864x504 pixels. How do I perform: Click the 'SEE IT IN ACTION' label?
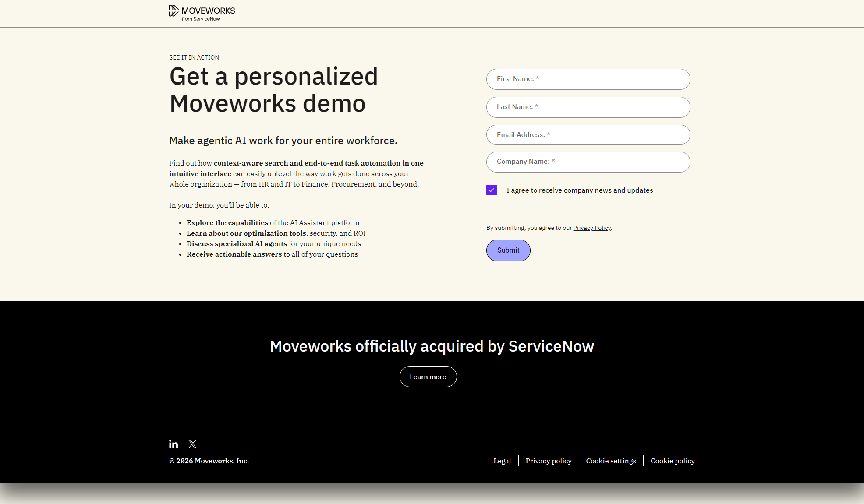pos(194,57)
